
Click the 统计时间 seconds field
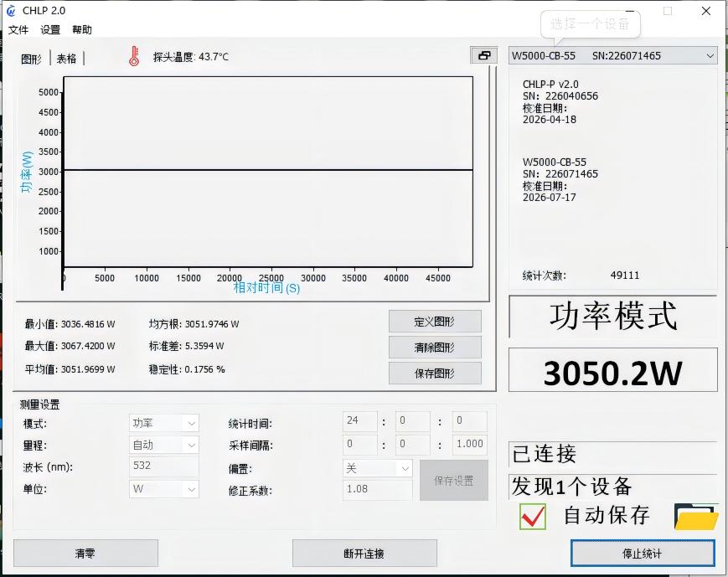(x=469, y=421)
